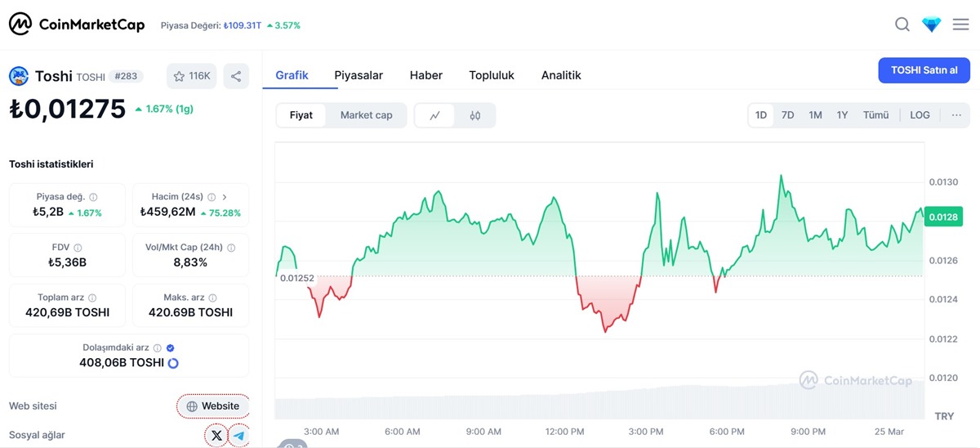The width and height of the screenshot is (980, 448).
Task: Open the hamburger menu
Action: coord(961,25)
